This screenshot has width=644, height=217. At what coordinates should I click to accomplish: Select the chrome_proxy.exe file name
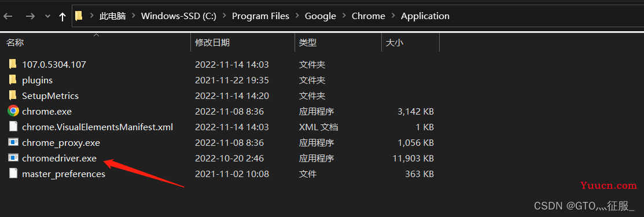pyautogui.click(x=61, y=142)
